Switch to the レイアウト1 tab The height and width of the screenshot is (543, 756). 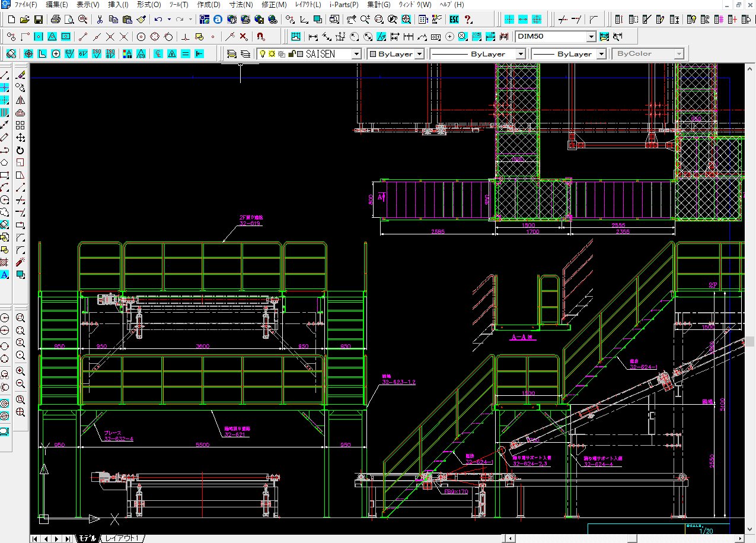(123, 538)
